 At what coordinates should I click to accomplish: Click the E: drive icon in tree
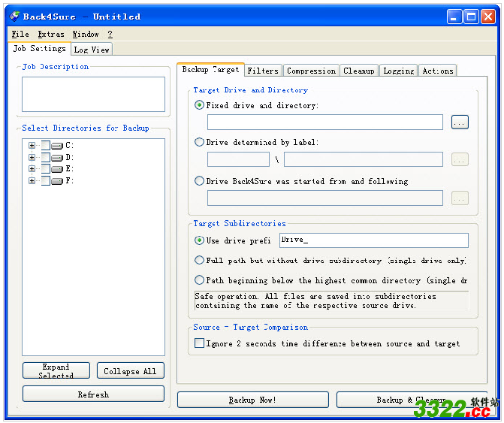pyautogui.click(x=57, y=169)
